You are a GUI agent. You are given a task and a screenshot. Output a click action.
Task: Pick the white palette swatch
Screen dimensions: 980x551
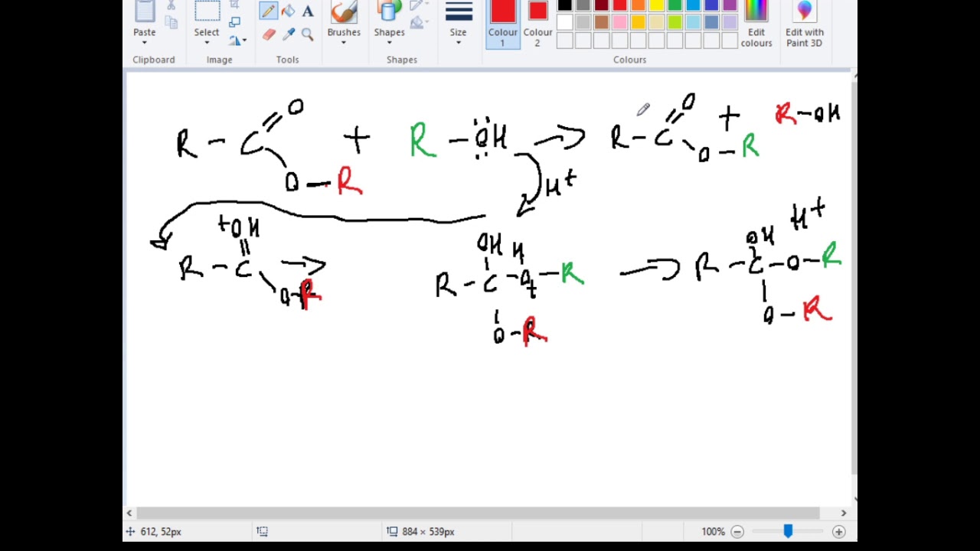(x=565, y=22)
